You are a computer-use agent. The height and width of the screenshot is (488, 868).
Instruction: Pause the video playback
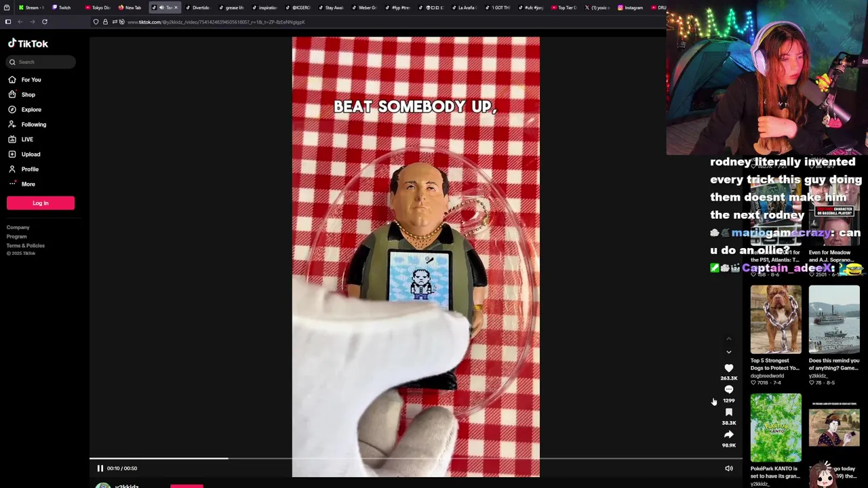click(100, 468)
